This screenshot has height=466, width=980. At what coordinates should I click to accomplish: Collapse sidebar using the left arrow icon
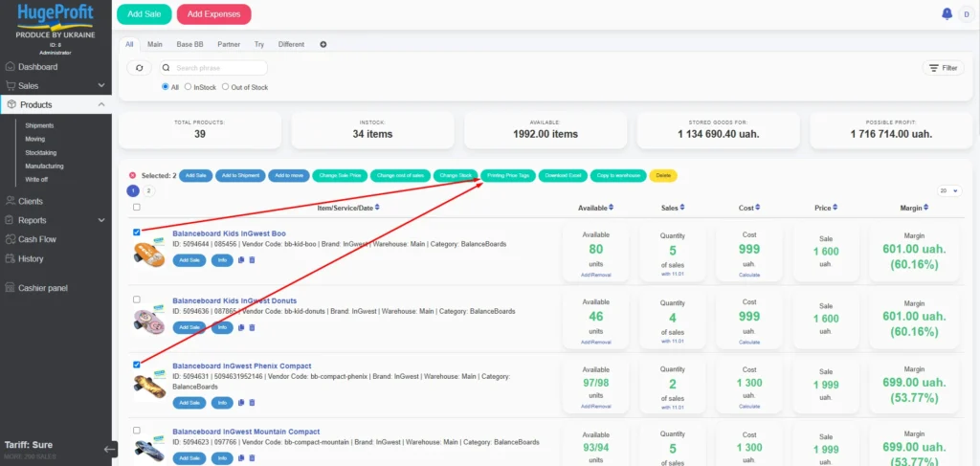point(109,449)
